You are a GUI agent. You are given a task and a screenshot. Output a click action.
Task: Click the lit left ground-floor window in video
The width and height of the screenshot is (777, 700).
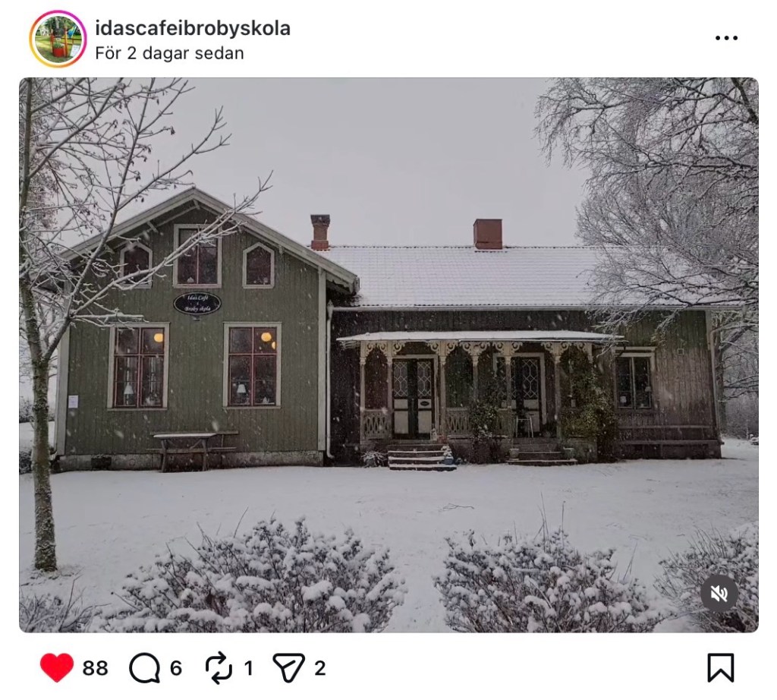[139, 366]
